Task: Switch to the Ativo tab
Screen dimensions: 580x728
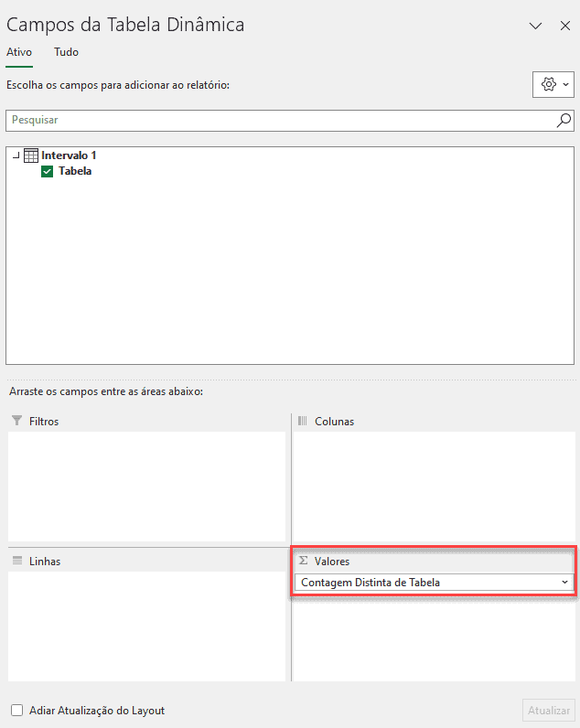Action: pyautogui.click(x=19, y=52)
